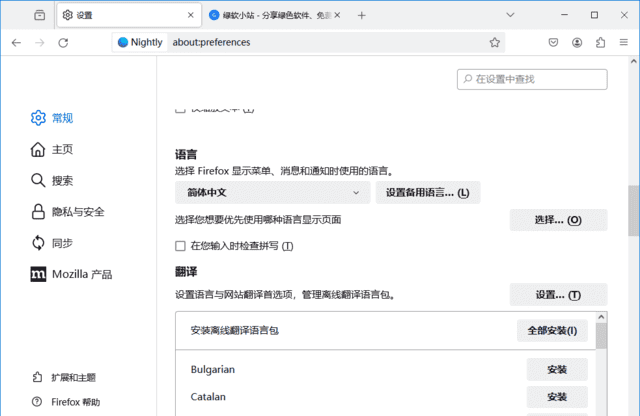Click the 设置备用语言 button
Viewport: 640px width, 416px height.
[428, 193]
